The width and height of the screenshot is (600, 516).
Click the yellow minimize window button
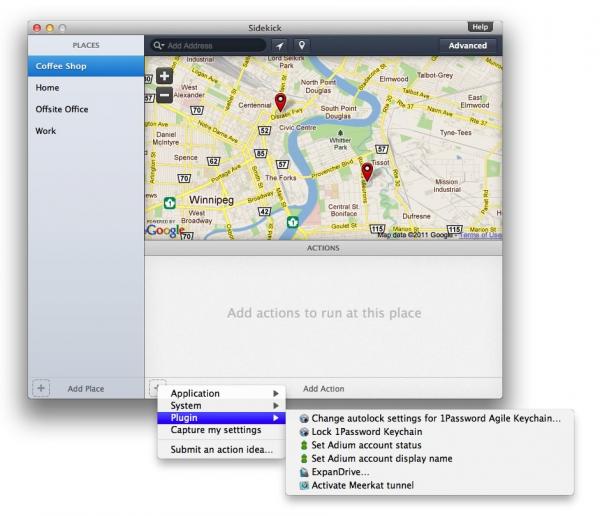[50, 28]
